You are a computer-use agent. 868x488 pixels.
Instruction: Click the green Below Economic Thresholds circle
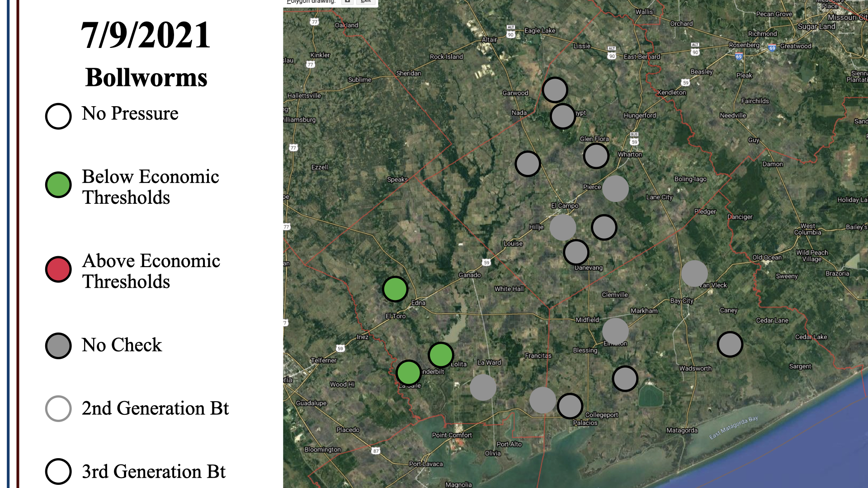point(58,185)
